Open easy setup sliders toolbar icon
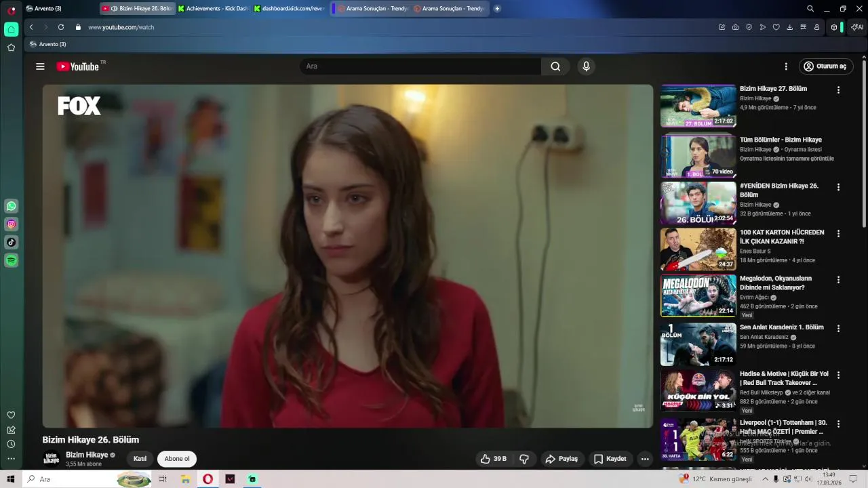 pyautogui.click(x=804, y=27)
